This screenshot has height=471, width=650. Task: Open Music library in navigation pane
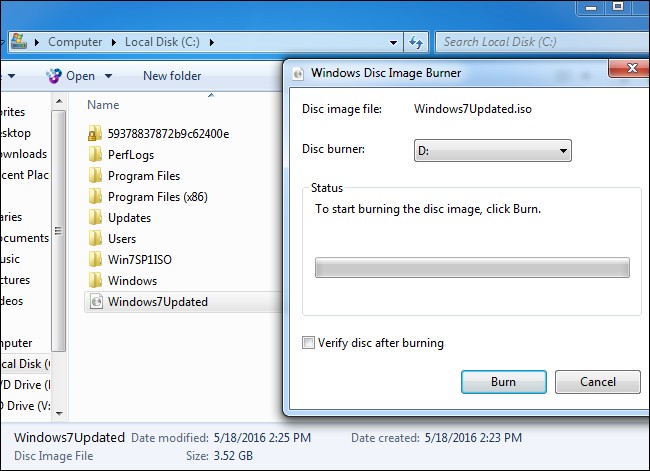10,259
